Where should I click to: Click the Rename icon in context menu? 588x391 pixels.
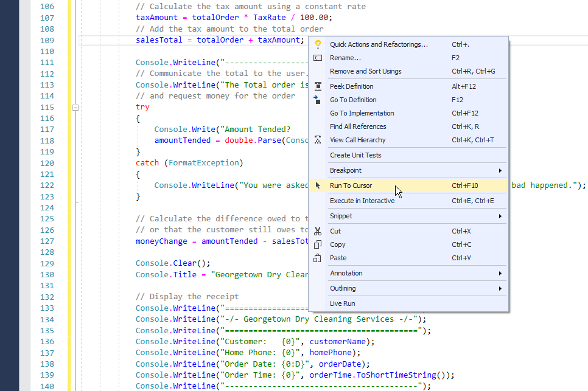(x=318, y=58)
